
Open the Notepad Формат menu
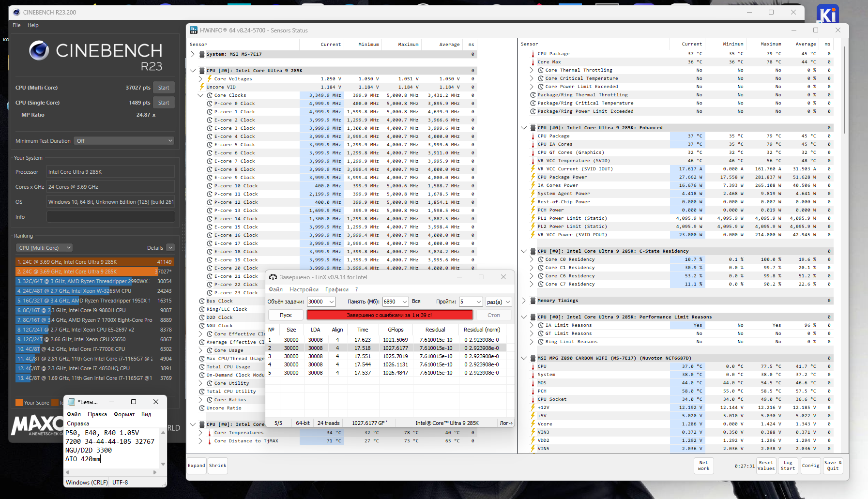124,414
